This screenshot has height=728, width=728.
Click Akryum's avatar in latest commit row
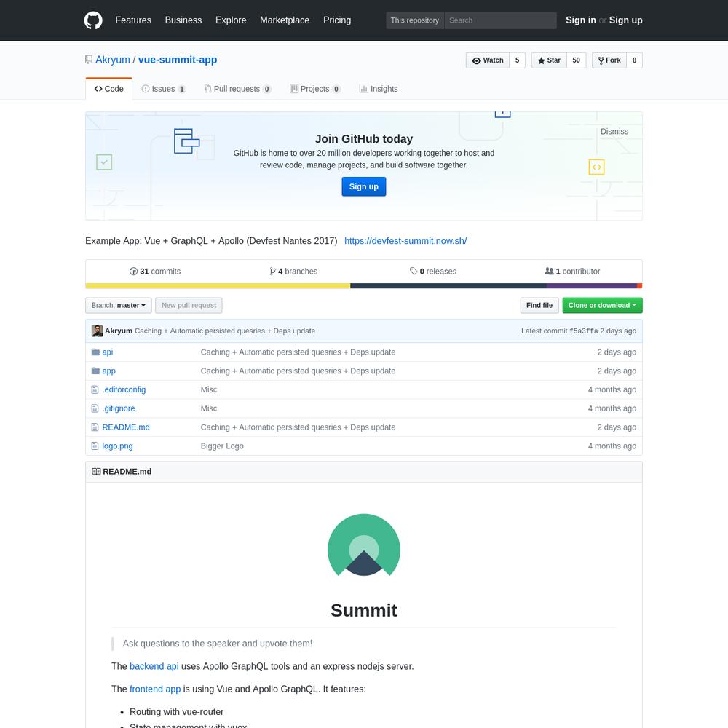pyautogui.click(x=97, y=331)
